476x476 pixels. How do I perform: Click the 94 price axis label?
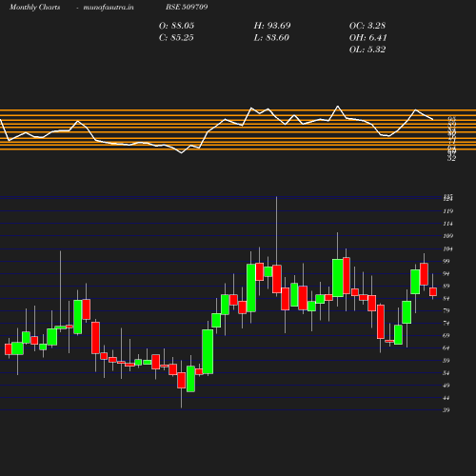pyautogui.click(x=446, y=273)
